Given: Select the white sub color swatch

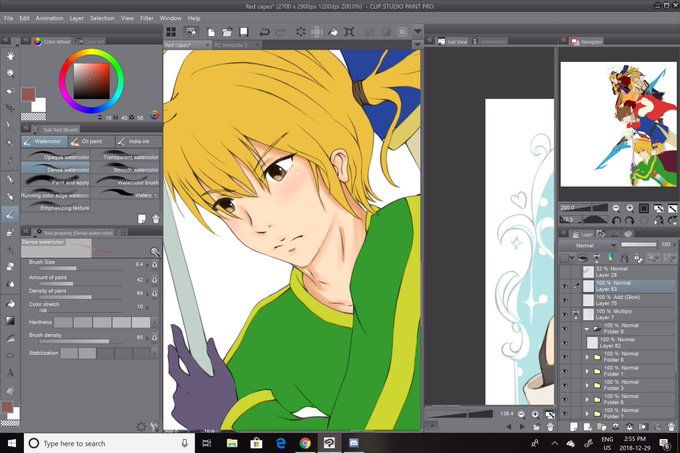Looking at the screenshot, I should (x=39, y=105).
